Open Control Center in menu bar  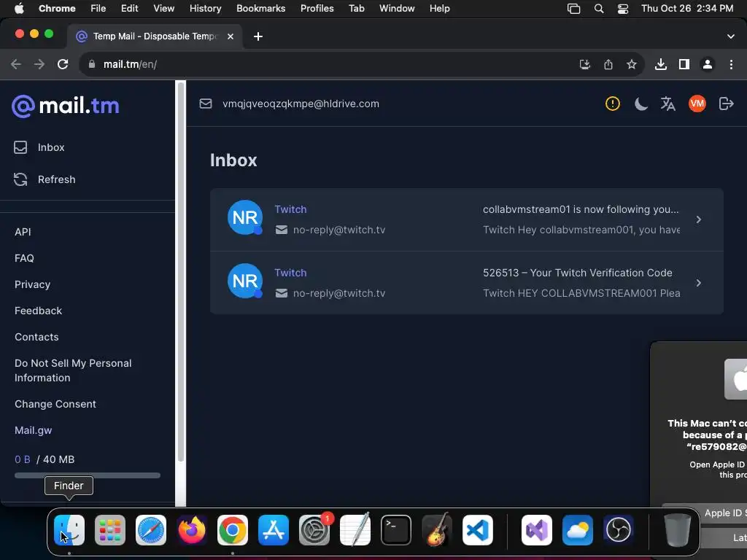(623, 9)
